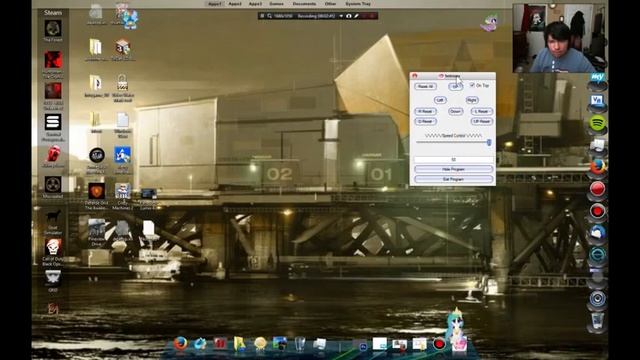The image size is (640, 360).
Task: Open the Documents tab
Action: point(304,4)
